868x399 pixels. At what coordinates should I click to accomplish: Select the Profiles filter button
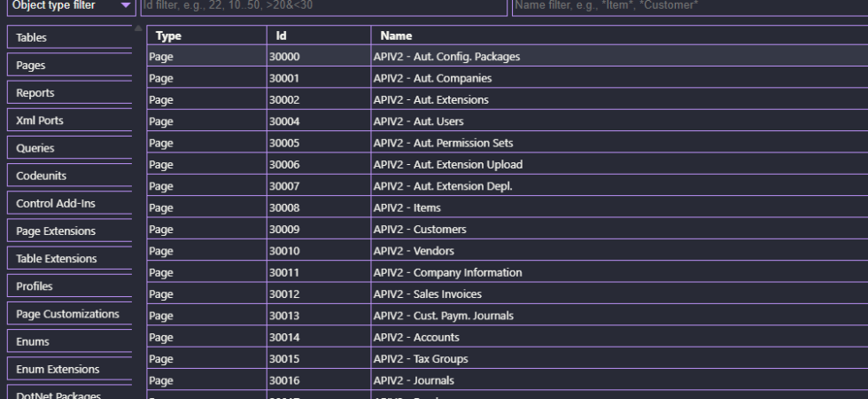(x=69, y=286)
